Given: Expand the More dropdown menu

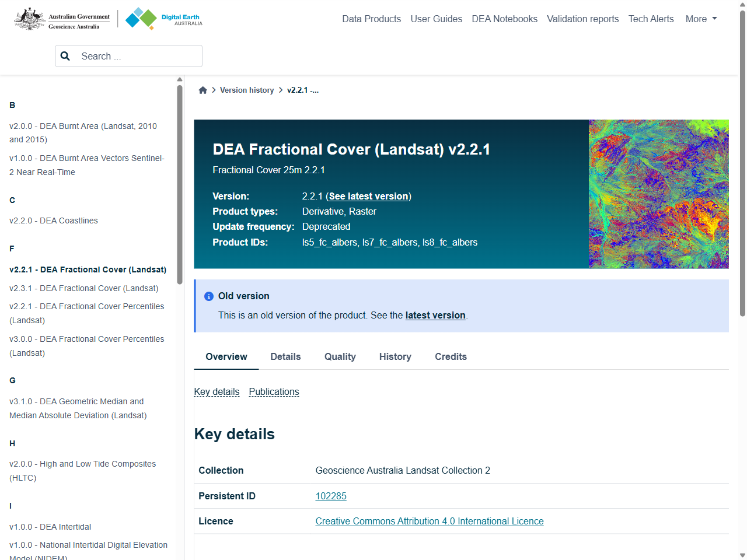Looking at the screenshot, I should (701, 19).
